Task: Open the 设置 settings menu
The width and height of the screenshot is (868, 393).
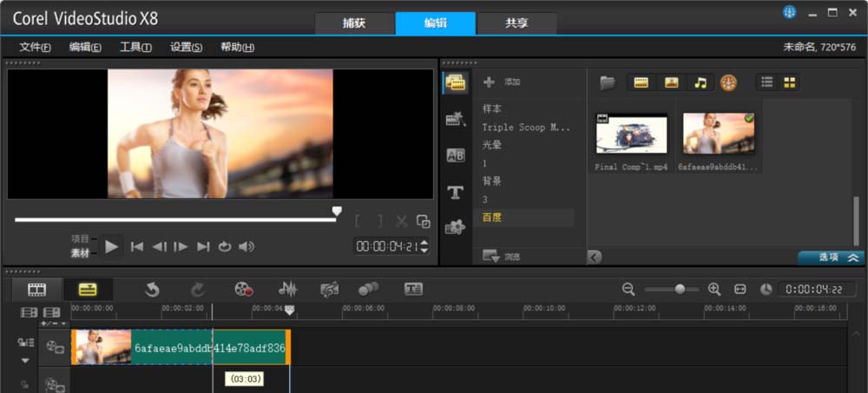Action: (x=186, y=48)
